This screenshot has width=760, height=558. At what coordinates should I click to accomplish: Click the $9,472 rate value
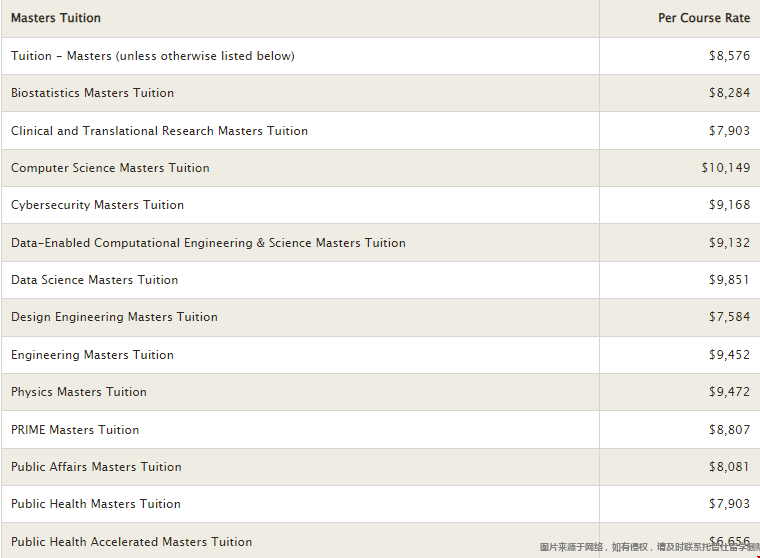(x=729, y=392)
